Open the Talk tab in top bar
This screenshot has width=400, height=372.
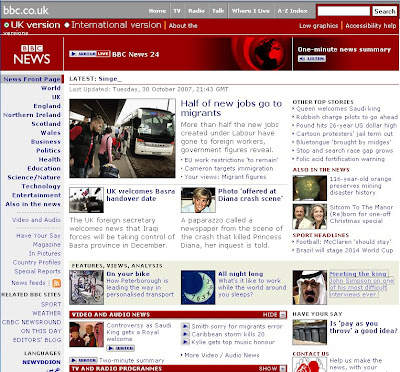pyautogui.click(x=218, y=11)
